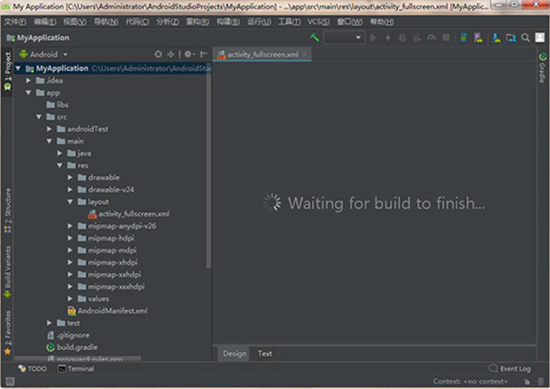Expand the drawable folder
The height and width of the screenshot is (389, 550).
[70, 177]
